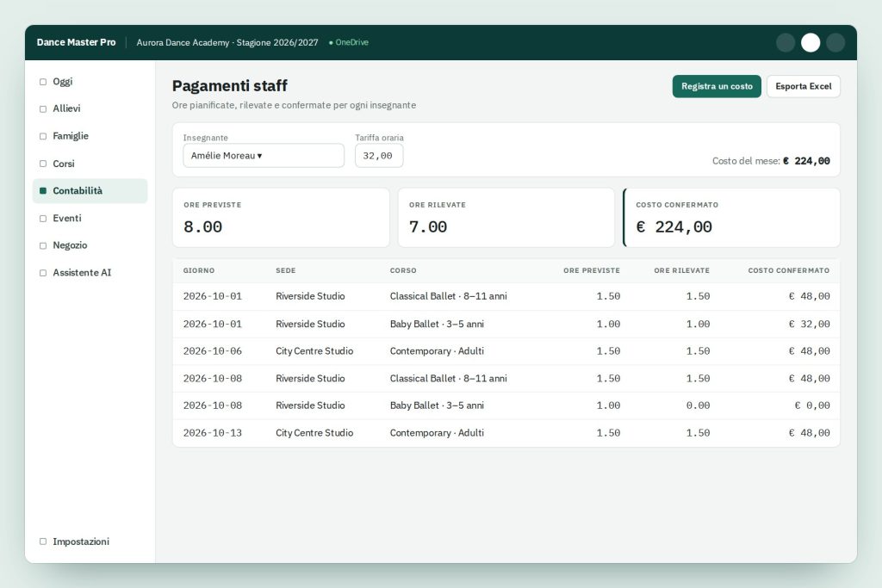Viewport: 882px width, 588px height.
Task: Click Aurora Dance Academy season title
Action: coord(227,43)
